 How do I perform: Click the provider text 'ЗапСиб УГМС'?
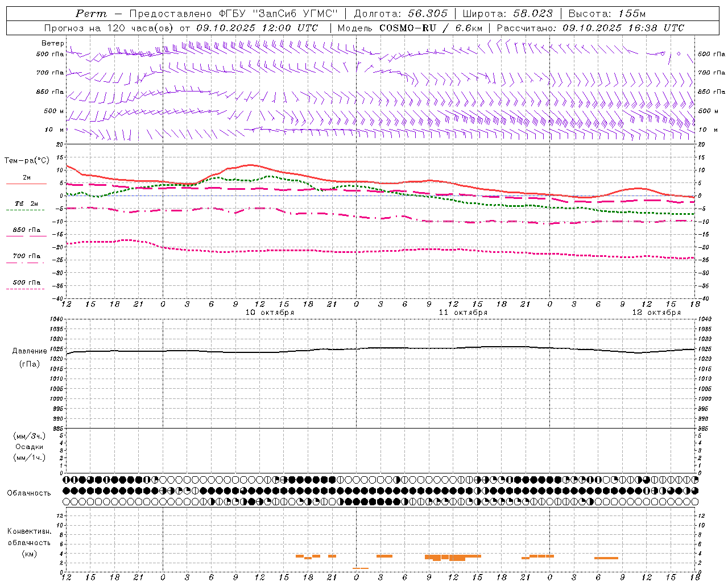(x=295, y=14)
